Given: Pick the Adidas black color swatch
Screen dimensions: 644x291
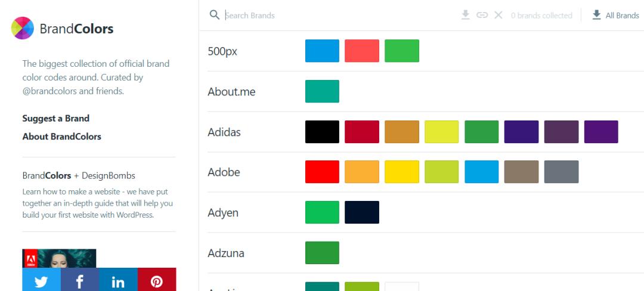Looking at the screenshot, I should [x=322, y=132].
